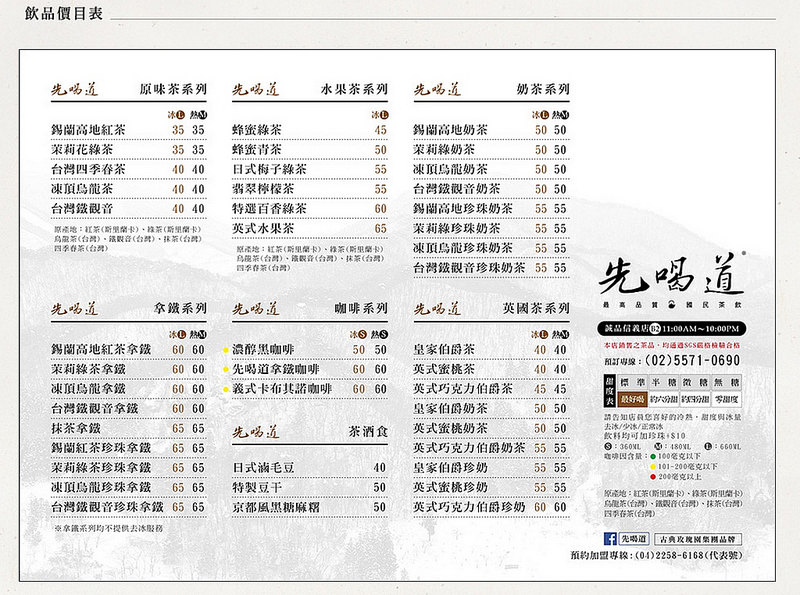Image resolution: width=800 pixels, height=595 pixels.
Task: Click the 古典玫瑰園集團品牌 button
Action: coord(697,539)
